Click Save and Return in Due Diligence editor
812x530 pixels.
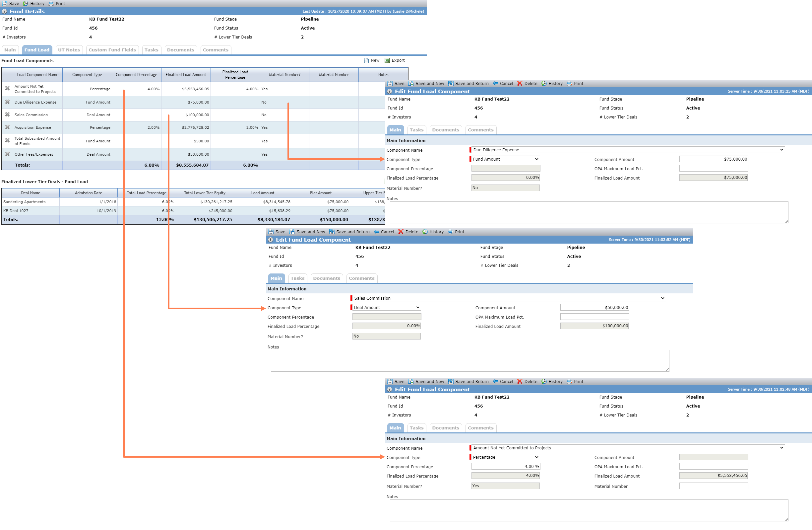tap(468, 83)
